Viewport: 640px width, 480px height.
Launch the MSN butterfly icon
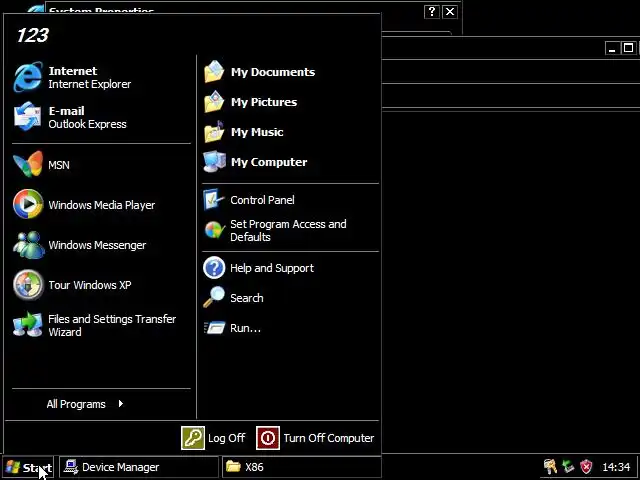click(27, 164)
